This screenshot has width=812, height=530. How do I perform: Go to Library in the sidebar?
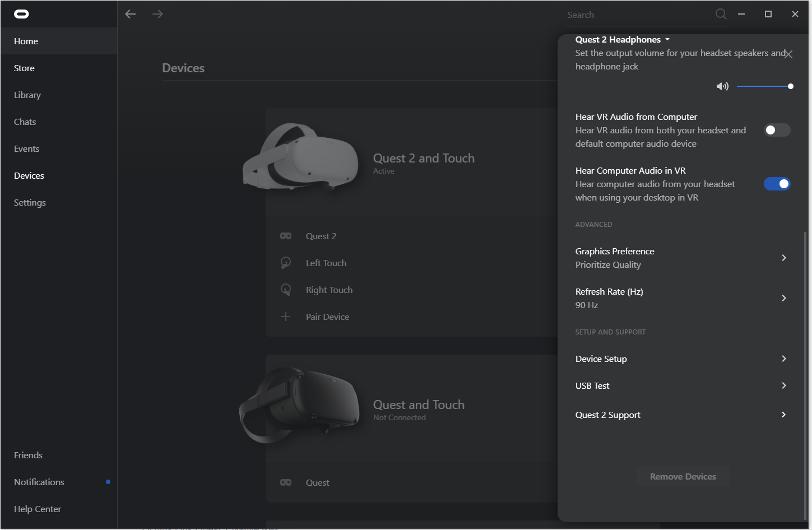pyautogui.click(x=27, y=95)
